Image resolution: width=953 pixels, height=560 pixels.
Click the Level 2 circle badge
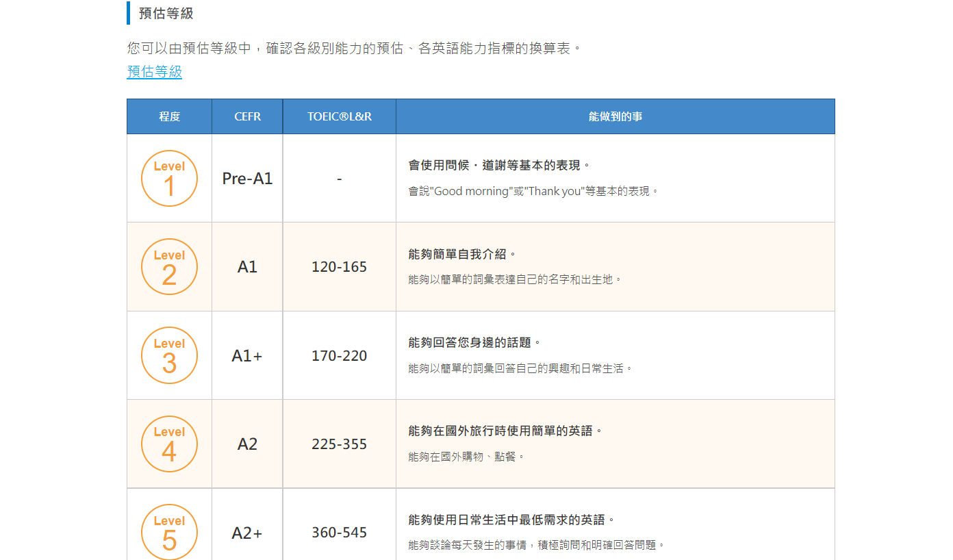coord(169,267)
